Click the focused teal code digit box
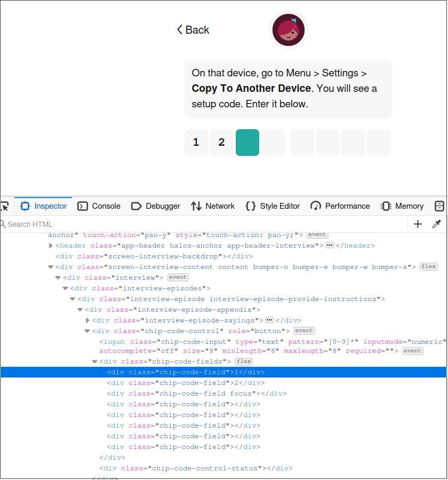The width and height of the screenshot is (448, 480). tap(247, 143)
